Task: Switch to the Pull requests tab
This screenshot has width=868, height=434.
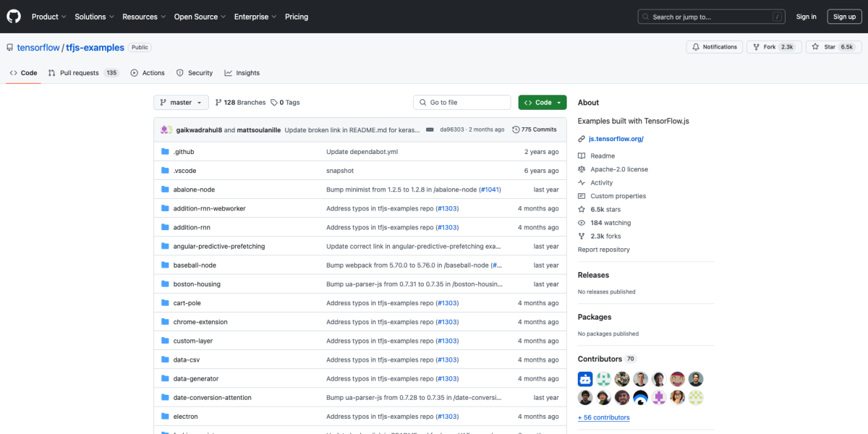Action: (80, 73)
